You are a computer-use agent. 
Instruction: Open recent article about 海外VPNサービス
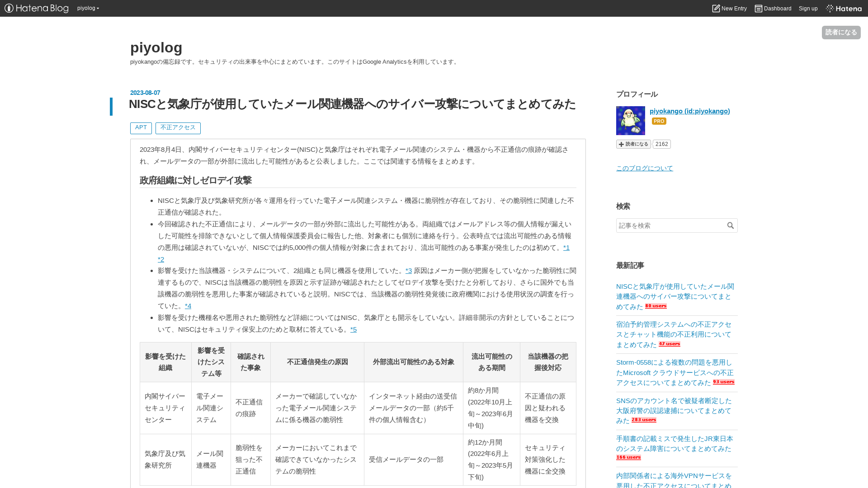point(674,481)
